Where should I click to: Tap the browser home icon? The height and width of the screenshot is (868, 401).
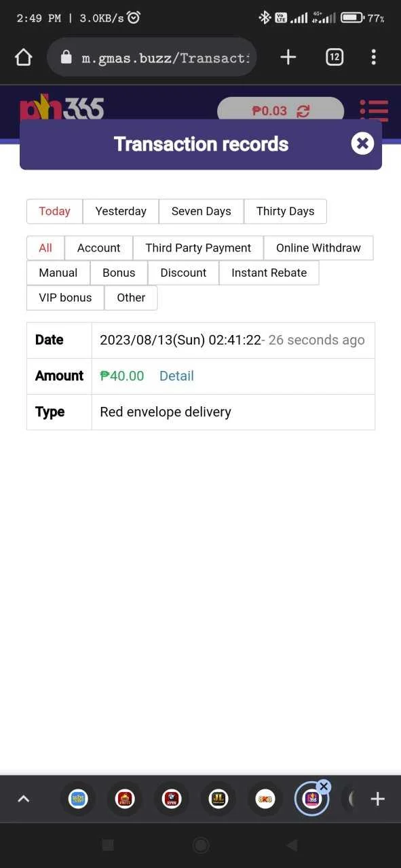tap(24, 58)
